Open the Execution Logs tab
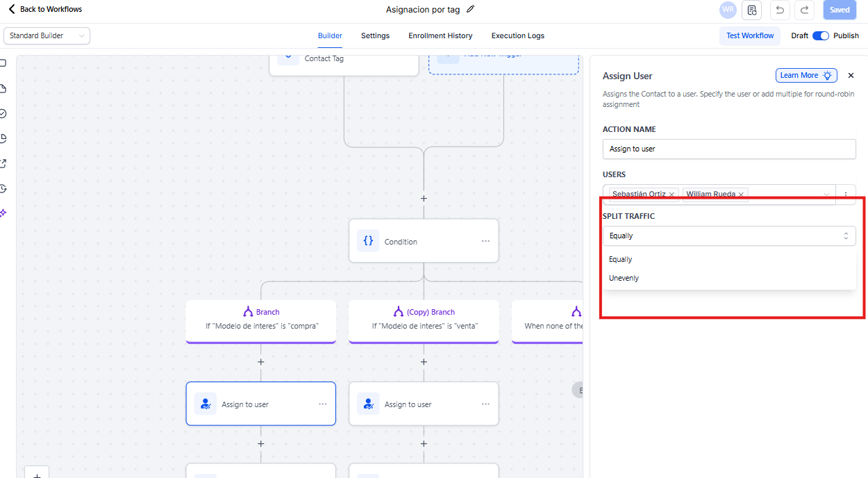This screenshot has width=868, height=478. pos(517,35)
